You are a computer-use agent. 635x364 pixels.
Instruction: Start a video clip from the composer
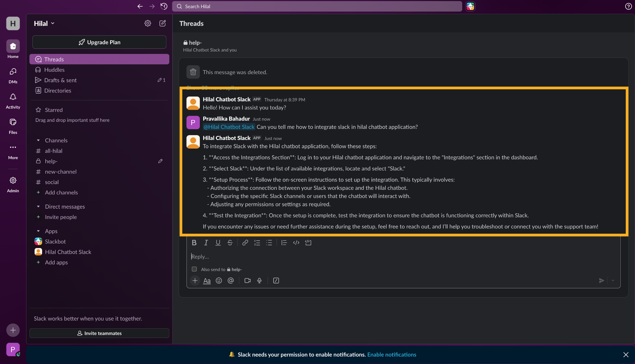click(x=247, y=280)
